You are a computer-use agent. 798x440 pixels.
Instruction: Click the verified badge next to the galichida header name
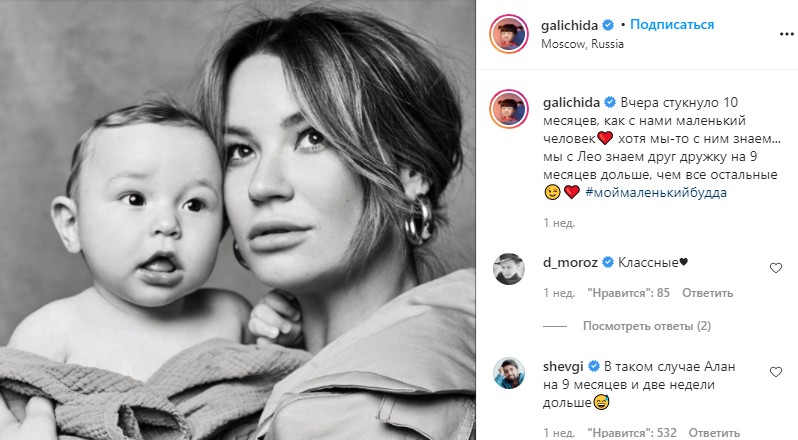pyautogui.click(x=608, y=24)
